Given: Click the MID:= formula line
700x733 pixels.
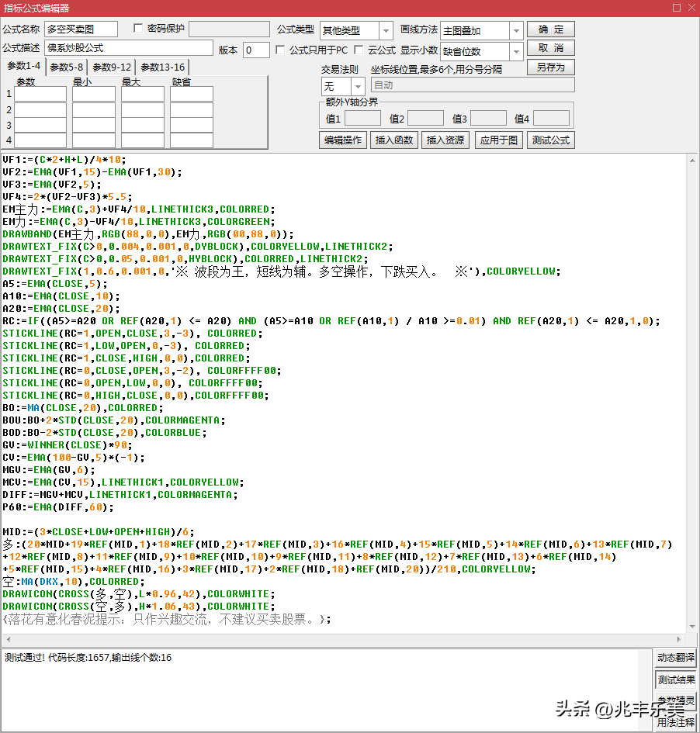Looking at the screenshot, I should [x=99, y=531].
